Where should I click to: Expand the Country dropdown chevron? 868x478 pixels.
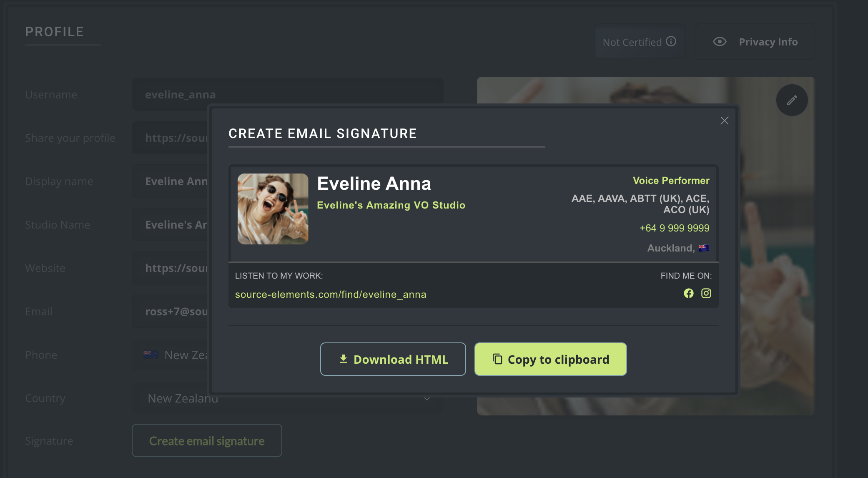click(427, 398)
